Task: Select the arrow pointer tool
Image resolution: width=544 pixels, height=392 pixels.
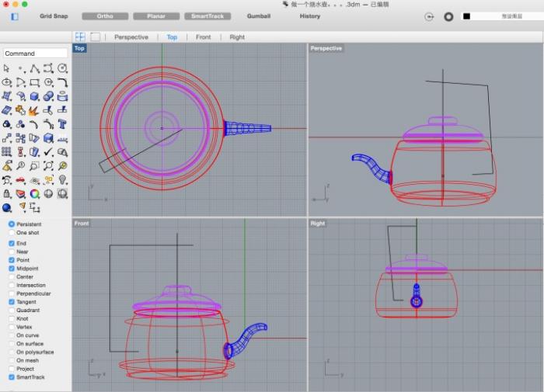Action: [7, 68]
